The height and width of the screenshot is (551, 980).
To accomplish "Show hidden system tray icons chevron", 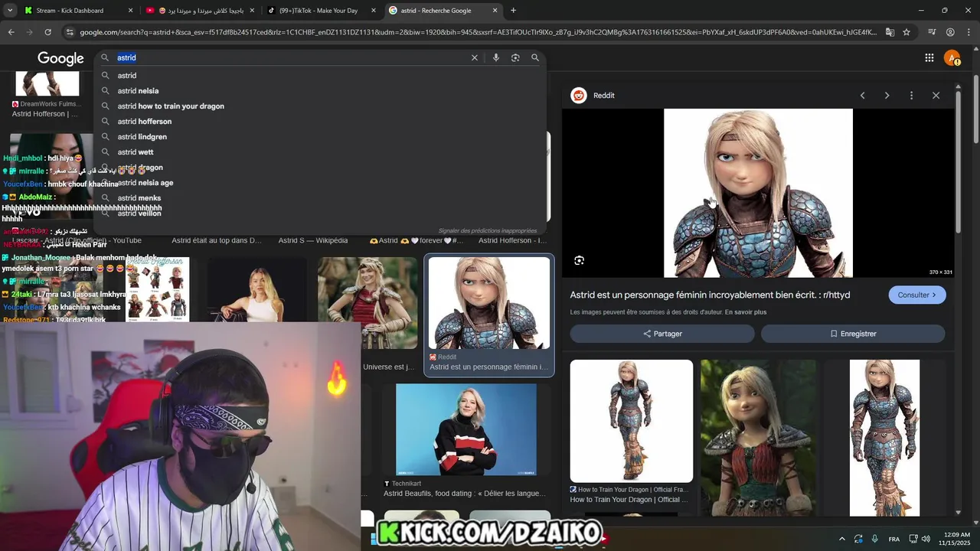I will [842, 539].
